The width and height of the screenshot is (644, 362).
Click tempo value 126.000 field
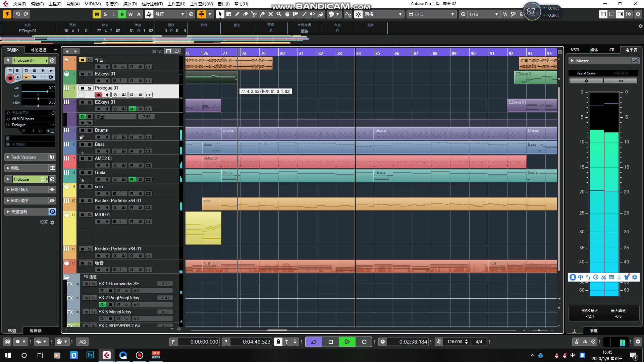point(455,342)
